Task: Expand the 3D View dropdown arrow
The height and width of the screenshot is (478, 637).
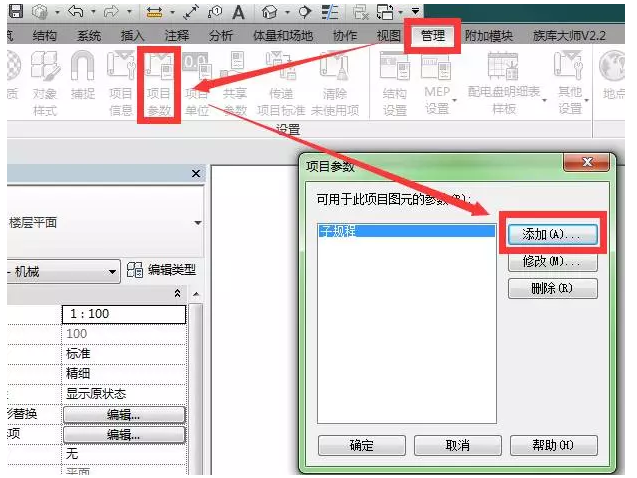Action: click(x=287, y=12)
